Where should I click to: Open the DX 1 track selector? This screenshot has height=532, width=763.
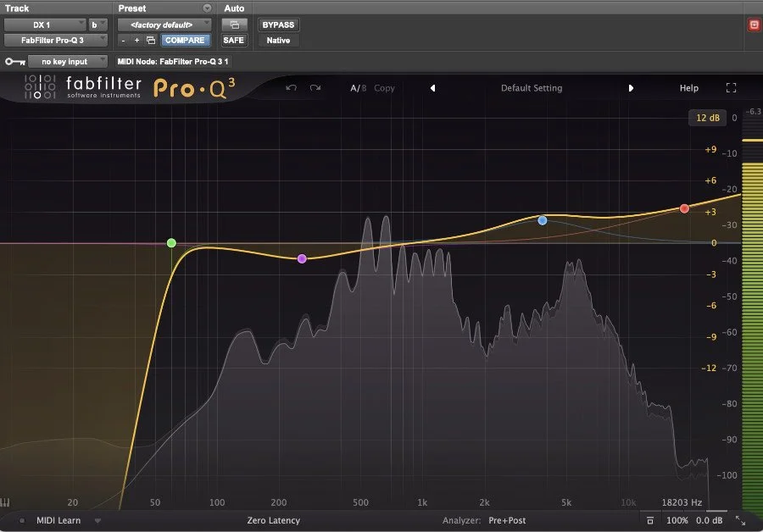pos(45,25)
